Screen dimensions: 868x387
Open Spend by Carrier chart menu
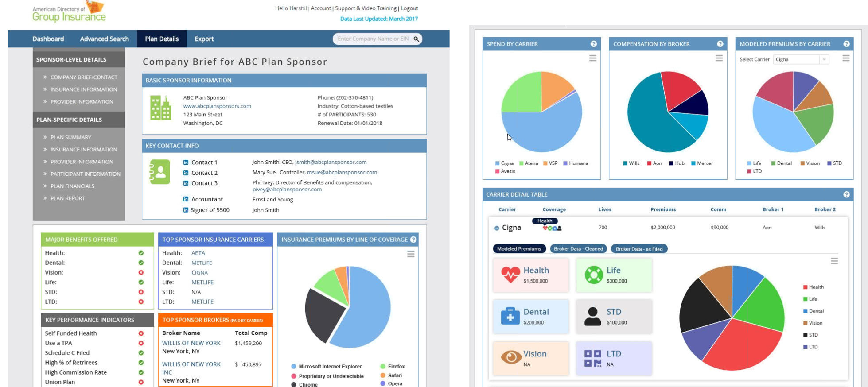pyautogui.click(x=592, y=58)
